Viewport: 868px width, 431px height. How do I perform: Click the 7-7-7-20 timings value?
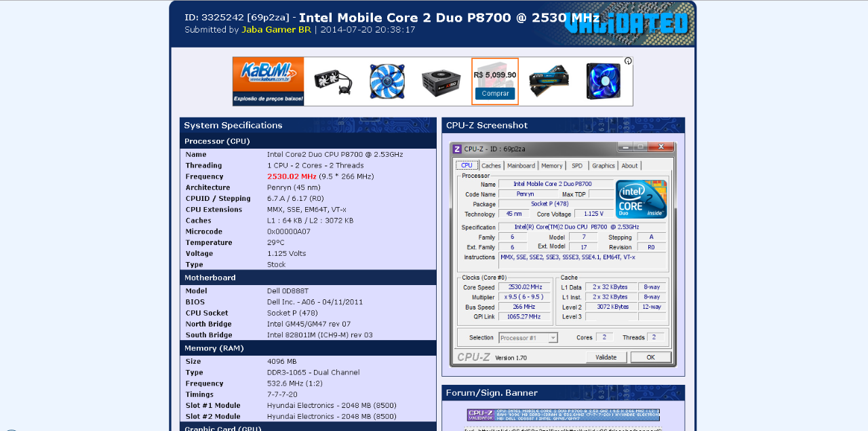(282, 394)
